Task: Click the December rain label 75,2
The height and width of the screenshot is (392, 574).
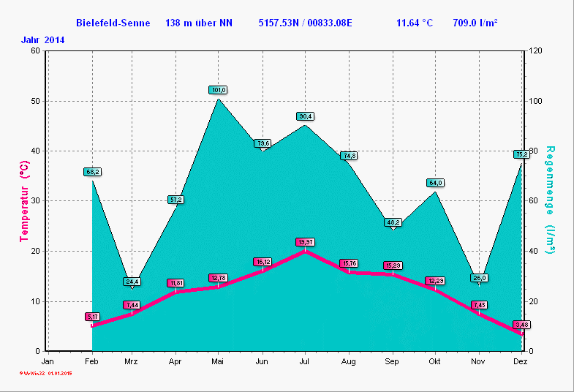Action: [x=521, y=154]
